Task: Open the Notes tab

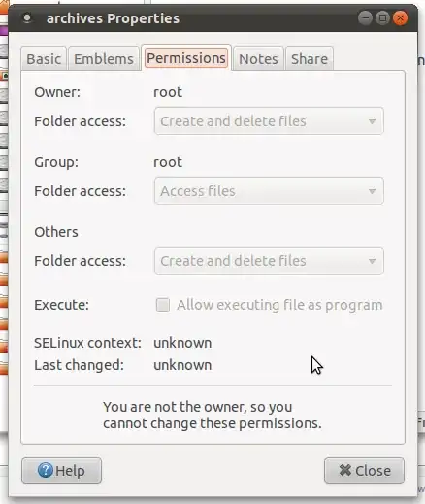Action: (258, 59)
